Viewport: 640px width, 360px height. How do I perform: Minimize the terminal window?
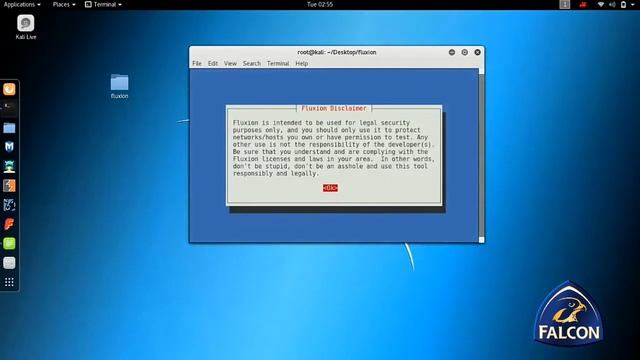[x=452, y=52]
